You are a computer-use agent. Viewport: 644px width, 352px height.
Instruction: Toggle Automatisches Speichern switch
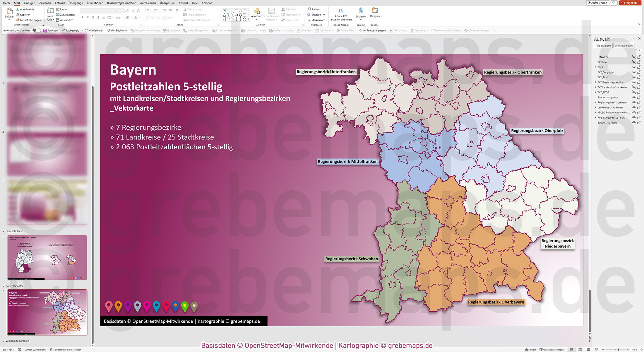[36, 30]
